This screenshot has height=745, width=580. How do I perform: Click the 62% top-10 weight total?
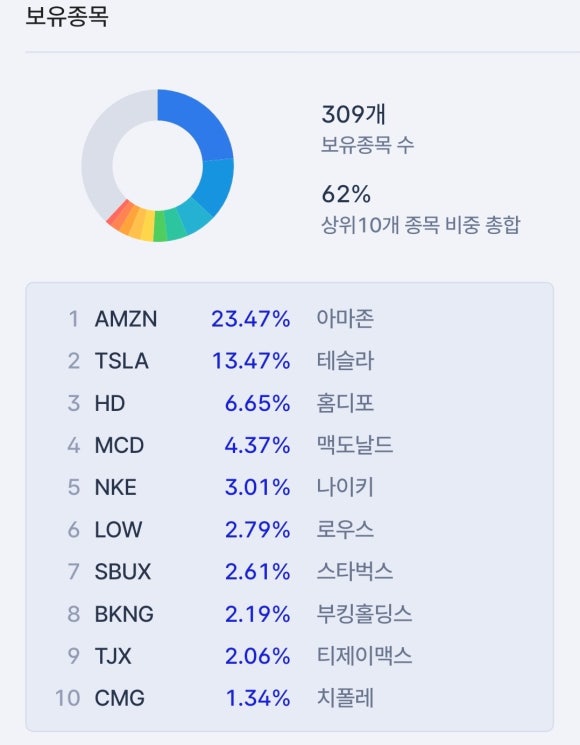pyautogui.click(x=346, y=194)
